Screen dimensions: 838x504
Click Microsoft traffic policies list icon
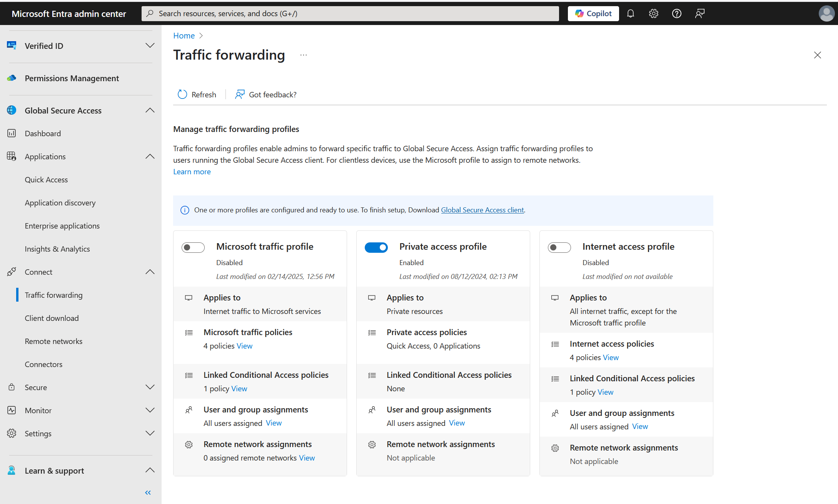coord(189,332)
